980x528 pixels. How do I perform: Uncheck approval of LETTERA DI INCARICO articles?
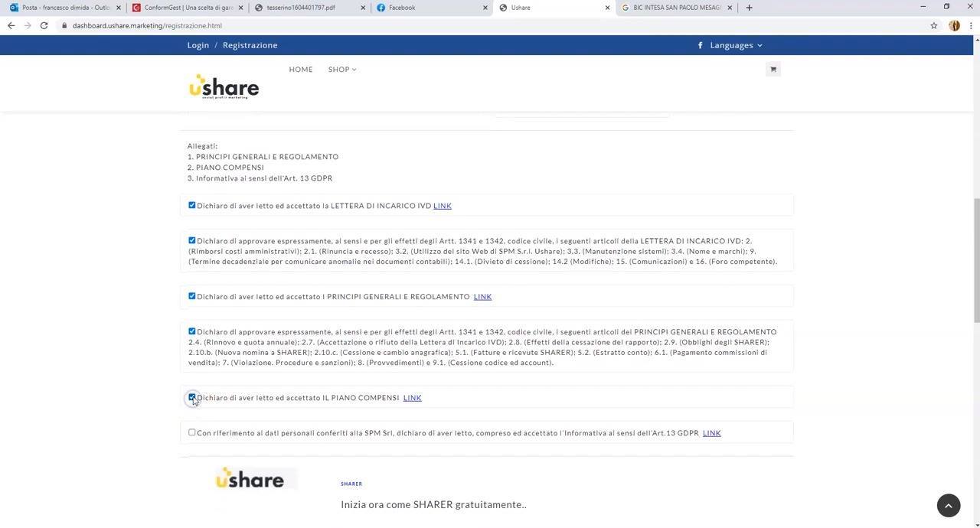pos(192,240)
